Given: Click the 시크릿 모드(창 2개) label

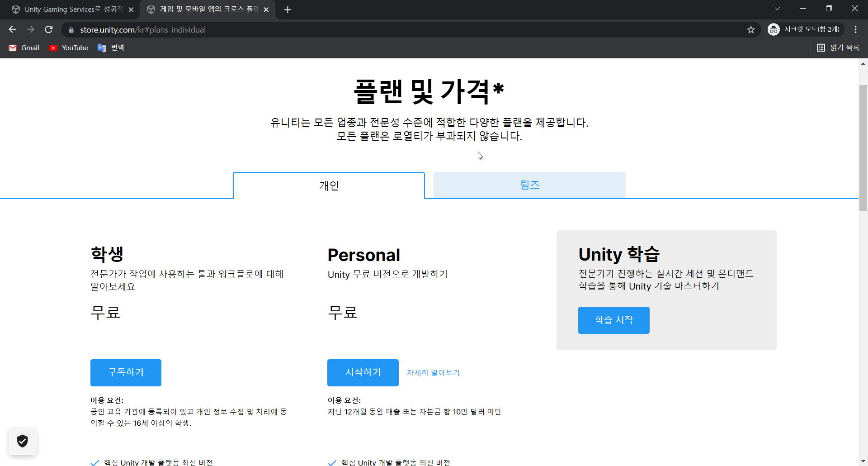Looking at the screenshot, I should [x=811, y=29].
